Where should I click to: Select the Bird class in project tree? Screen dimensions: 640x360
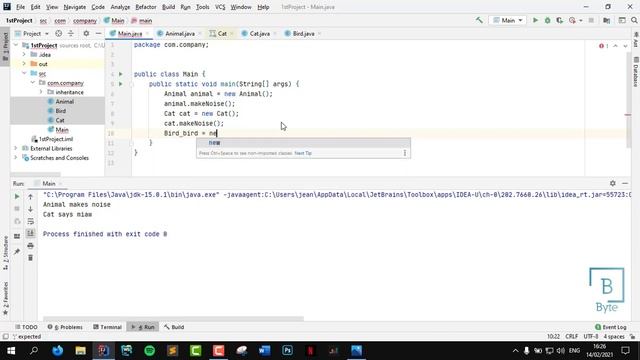[x=60, y=111]
